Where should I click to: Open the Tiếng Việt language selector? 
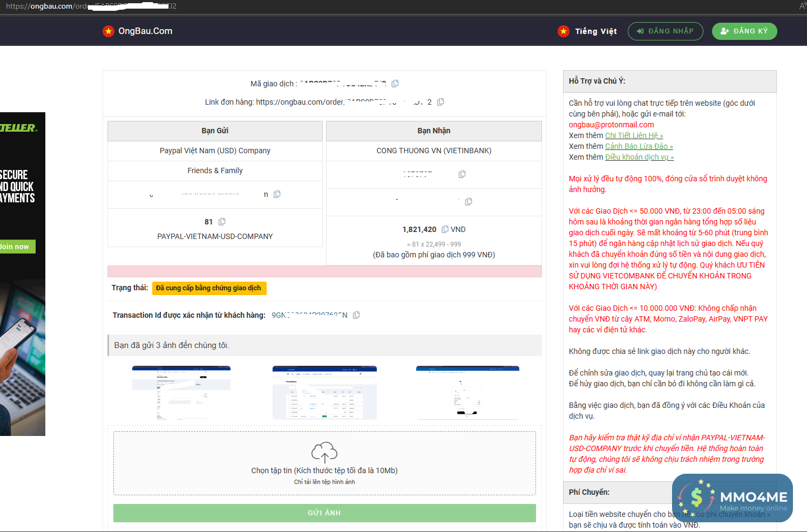(596, 31)
